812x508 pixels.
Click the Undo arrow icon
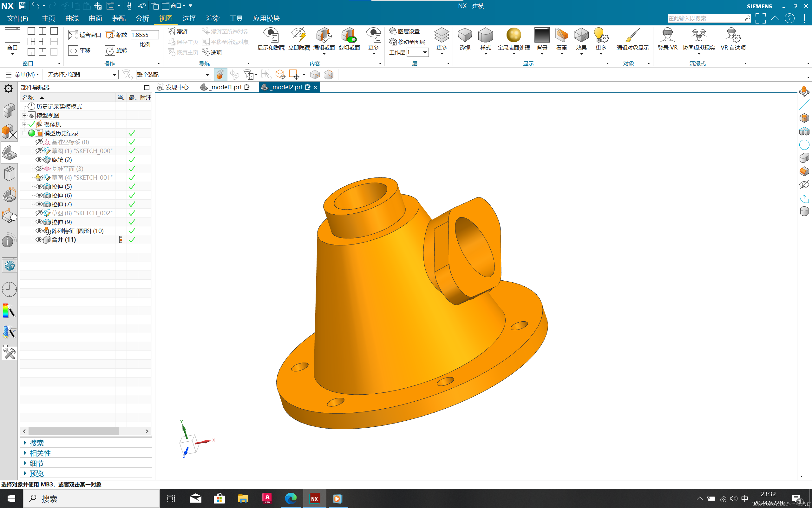[x=35, y=6]
